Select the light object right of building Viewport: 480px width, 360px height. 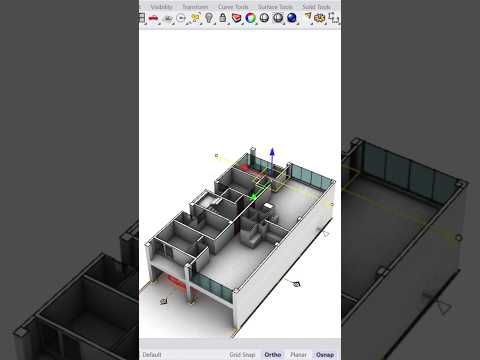click(297, 284)
